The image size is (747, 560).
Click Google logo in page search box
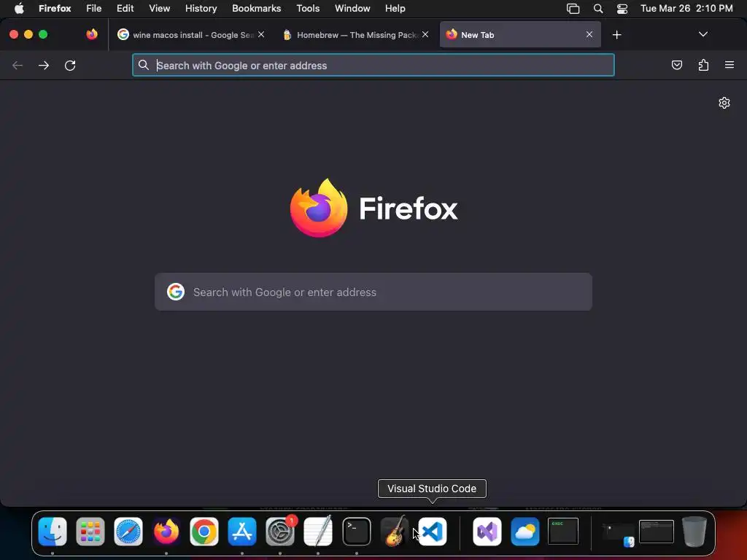[x=176, y=292]
